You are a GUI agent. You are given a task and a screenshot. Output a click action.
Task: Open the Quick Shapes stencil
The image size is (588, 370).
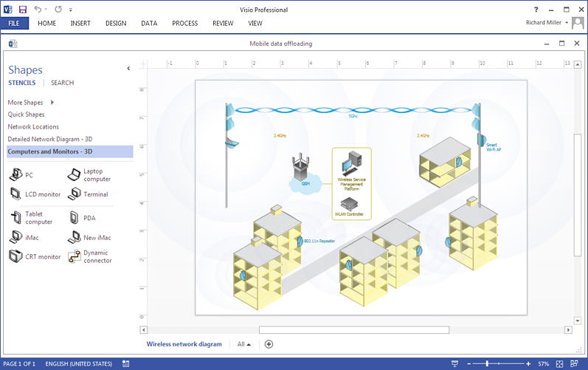[26, 114]
